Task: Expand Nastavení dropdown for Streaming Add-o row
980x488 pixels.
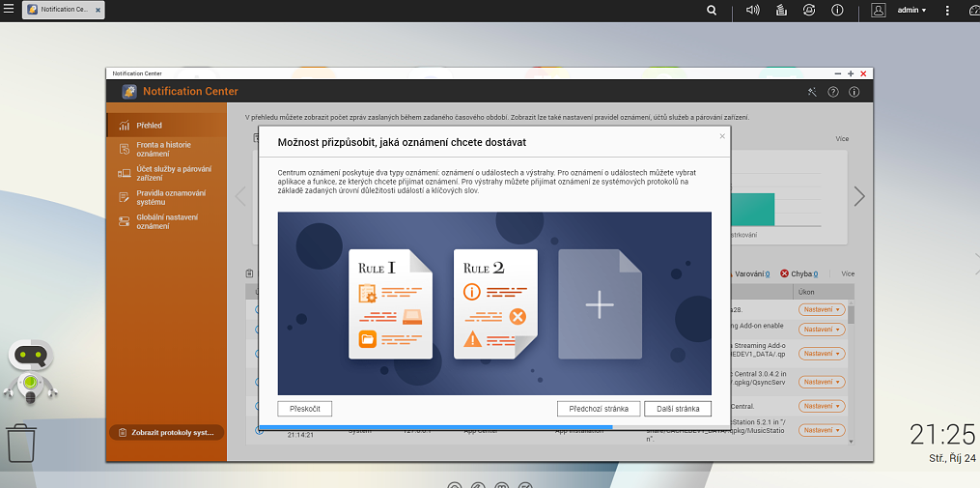Action: 822,354
